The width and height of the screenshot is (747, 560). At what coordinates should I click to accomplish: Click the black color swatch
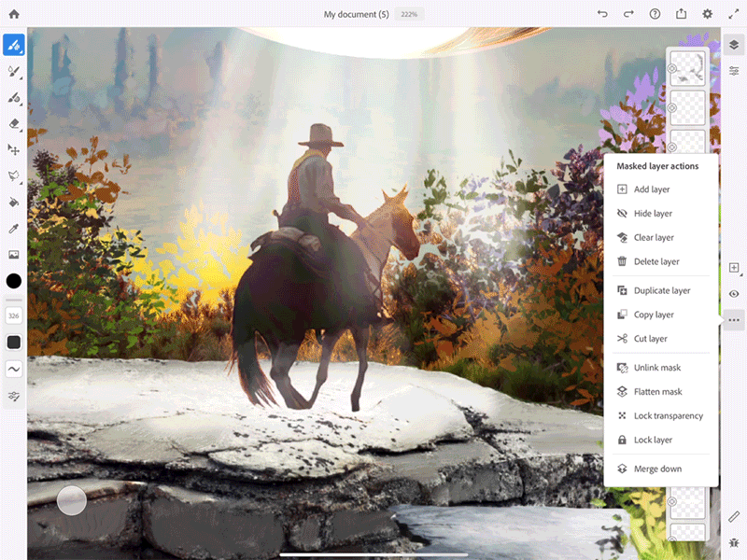[x=14, y=281]
